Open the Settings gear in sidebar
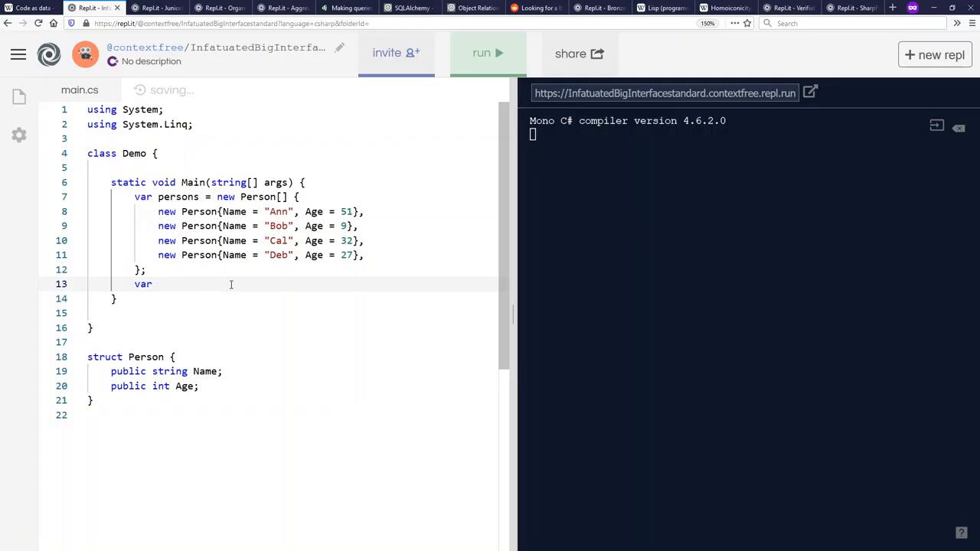 coord(19,135)
